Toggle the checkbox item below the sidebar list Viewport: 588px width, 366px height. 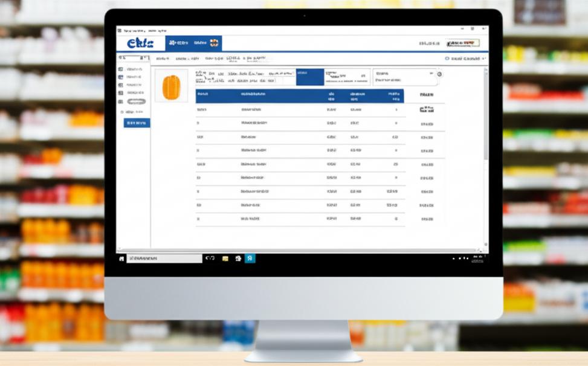pyautogui.click(x=121, y=112)
